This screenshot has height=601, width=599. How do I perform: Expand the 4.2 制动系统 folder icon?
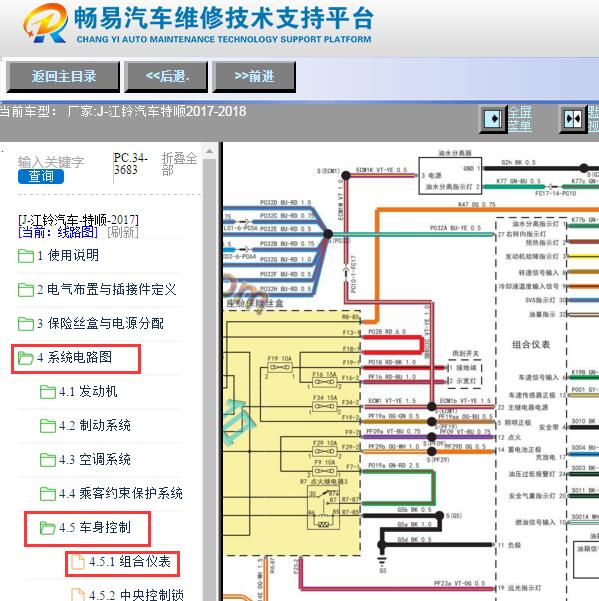click(48, 426)
